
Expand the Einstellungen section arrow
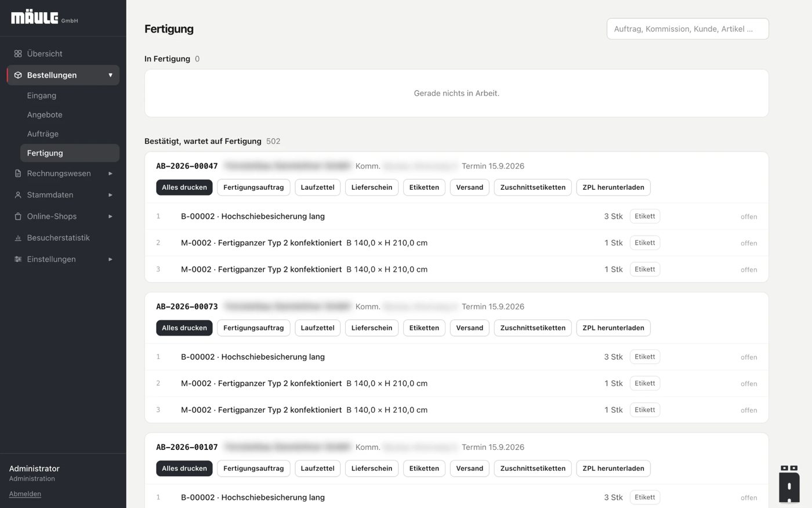[110, 260]
